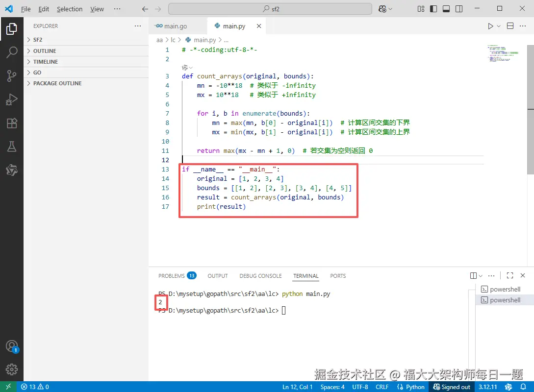Split the editor with the split icon
The width and height of the screenshot is (534, 392).
[510, 26]
